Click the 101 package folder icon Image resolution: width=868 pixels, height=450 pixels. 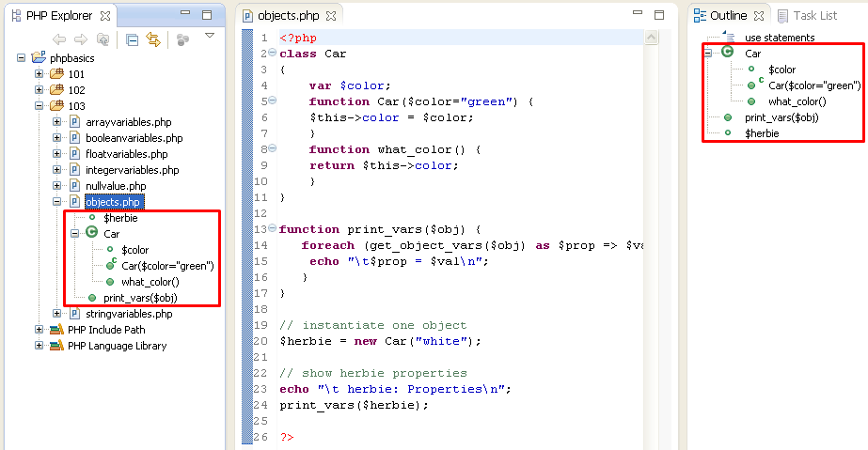56,73
